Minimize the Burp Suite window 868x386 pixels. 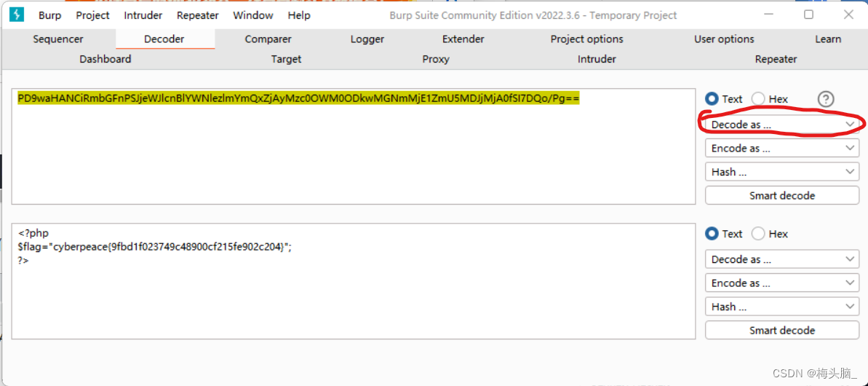(x=769, y=15)
